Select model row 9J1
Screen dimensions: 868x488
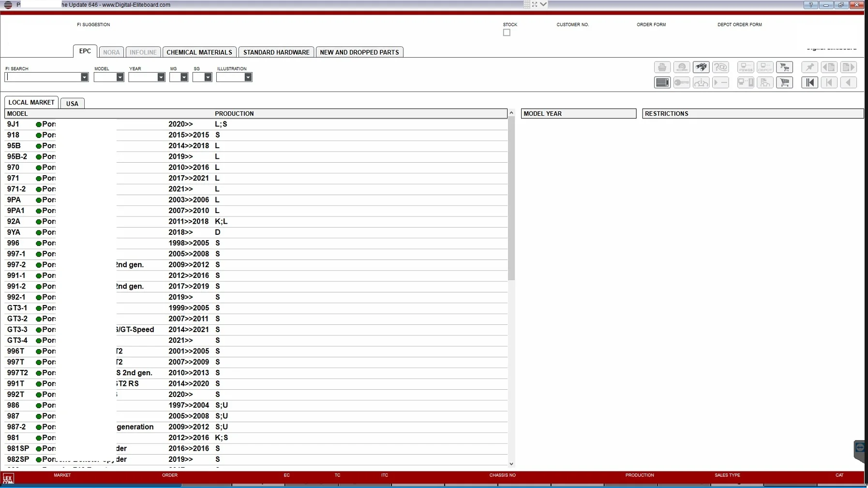point(256,124)
